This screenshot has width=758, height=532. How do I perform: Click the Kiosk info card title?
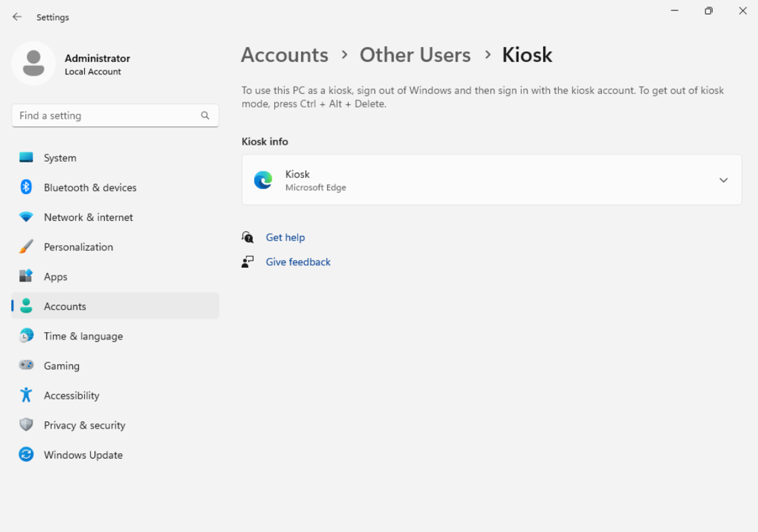coord(297,174)
